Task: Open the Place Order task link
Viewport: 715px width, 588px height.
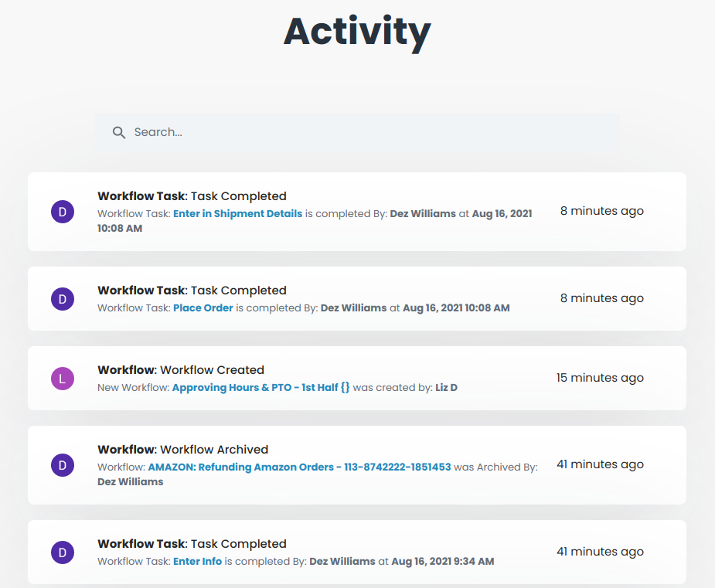Action: click(x=203, y=308)
